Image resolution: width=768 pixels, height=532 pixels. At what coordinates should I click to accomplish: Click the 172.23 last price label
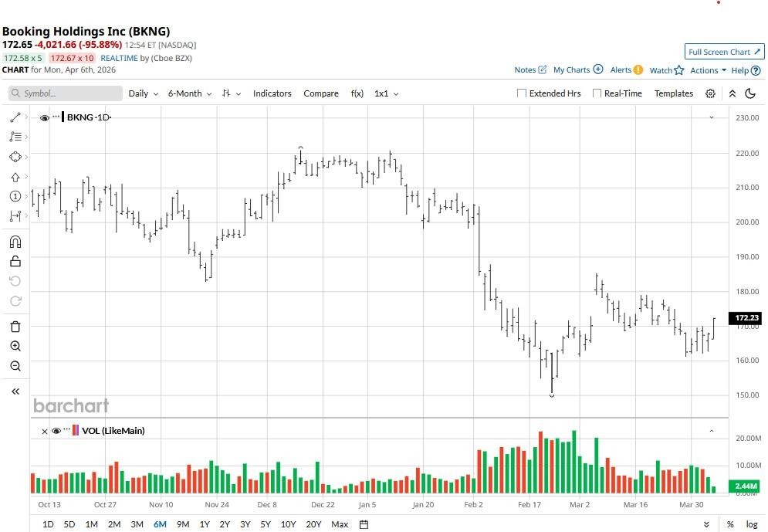point(746,318)
